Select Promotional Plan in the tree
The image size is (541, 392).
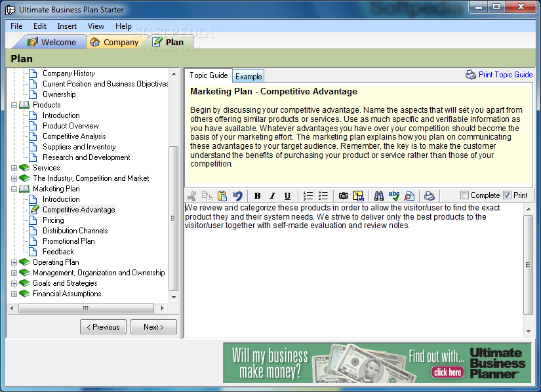(69, 241)
